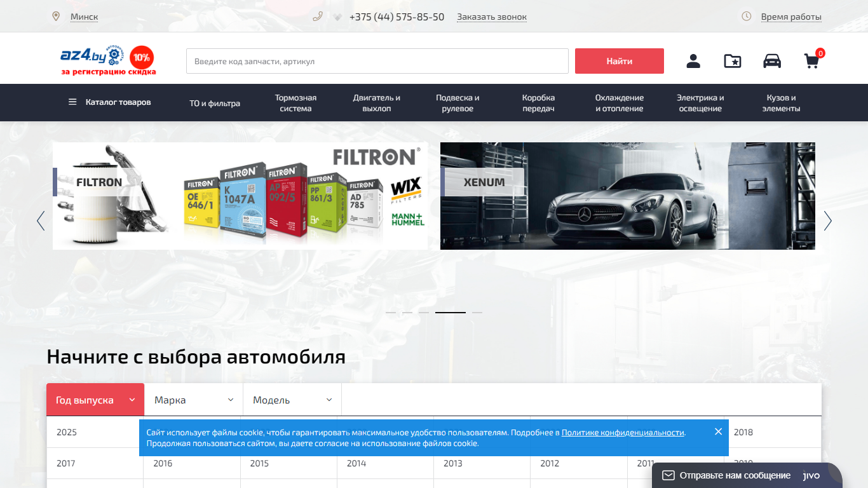Open the ТО и фильтра menu item
The width and height of the screenshot is (868, 488).
coord(215,103)
